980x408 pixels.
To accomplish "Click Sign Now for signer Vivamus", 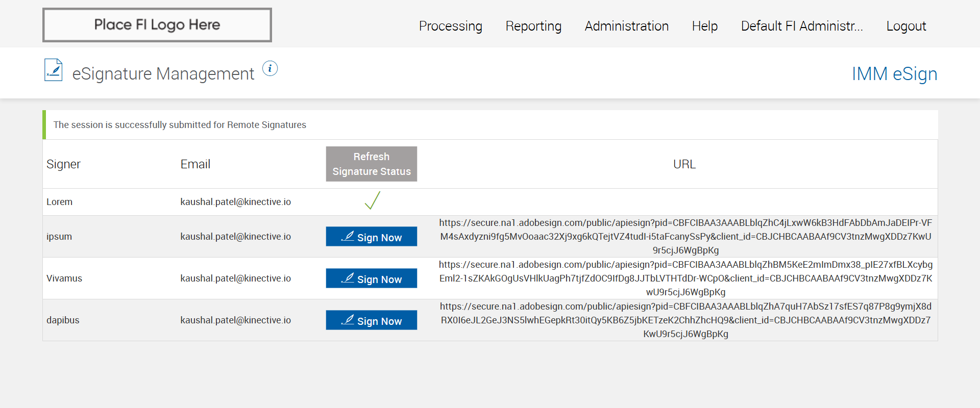I will [371, 278].
